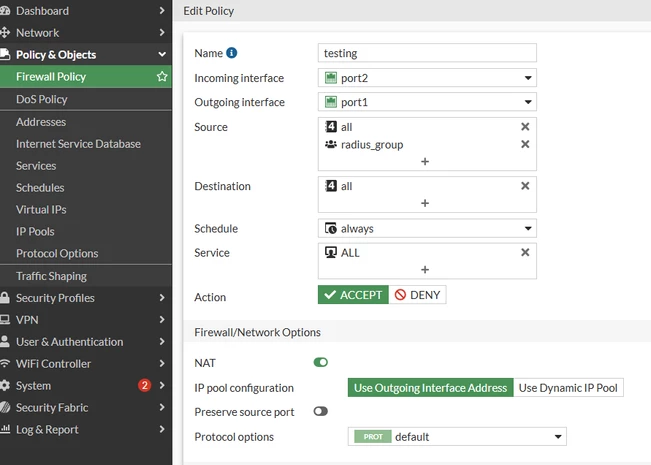This screenshot has width=651, height=465.
Task: Select Use Dynamic IP Pool option
Action: (x=568, y=387)
